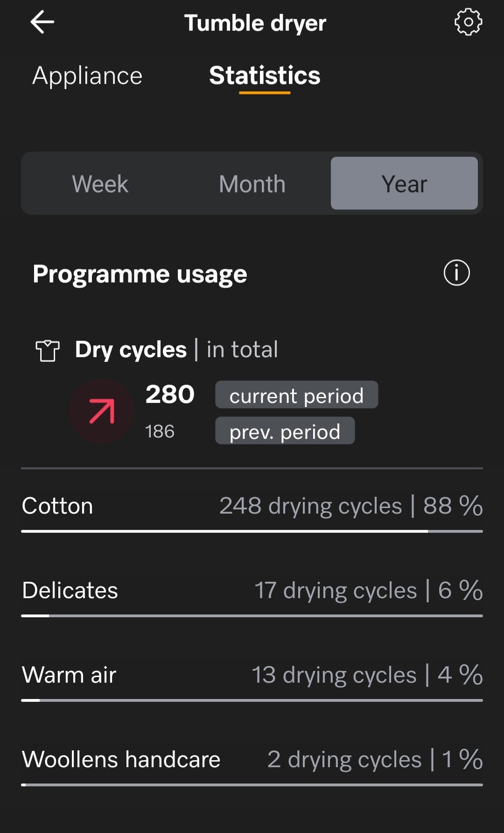Tap the Woollens handcare programme row

pyautogui.click(x=252, y=760)
